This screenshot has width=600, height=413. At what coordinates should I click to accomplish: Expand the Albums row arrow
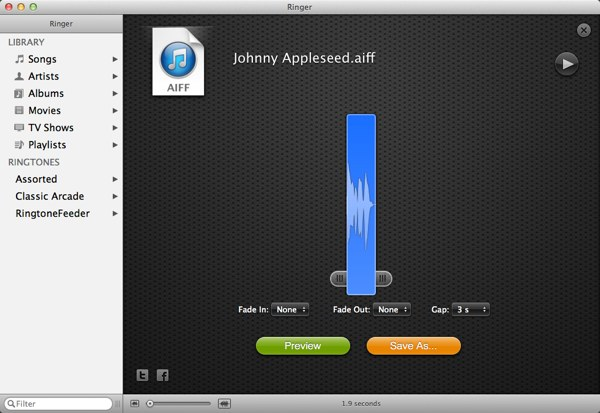click(115, 93)
